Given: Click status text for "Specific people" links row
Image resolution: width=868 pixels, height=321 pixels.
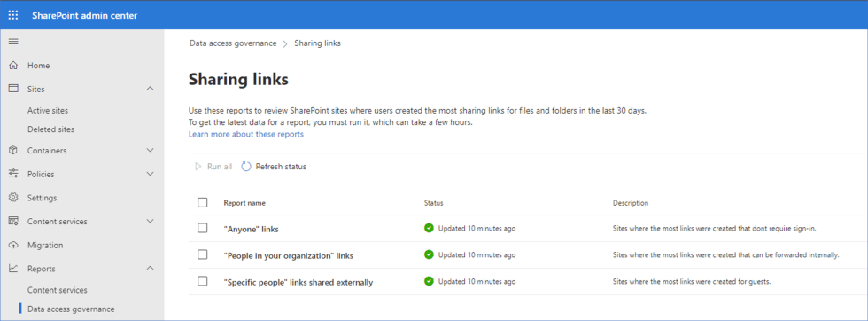Looking at the screenshot, I should [x=477, y=282].
